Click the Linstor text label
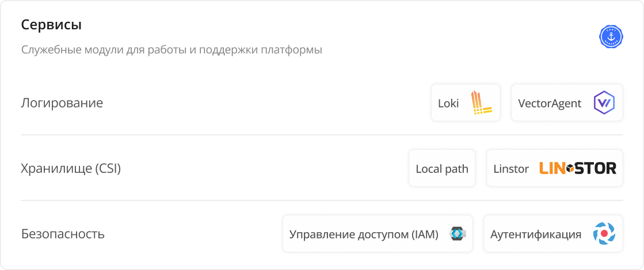 coord(511,169)
